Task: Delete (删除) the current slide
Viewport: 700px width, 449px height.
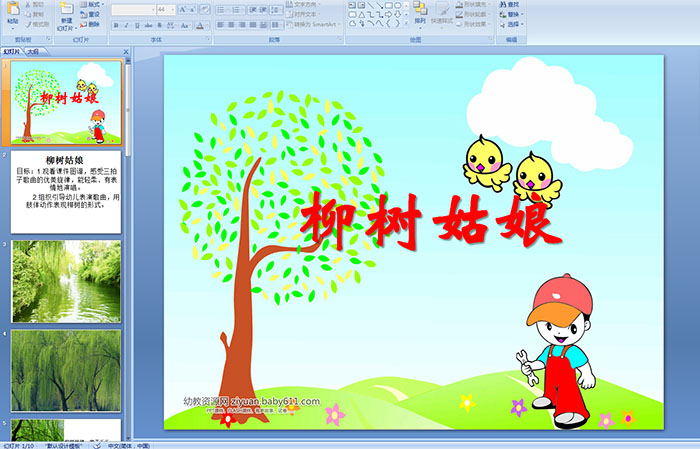Action: (90, 24)
